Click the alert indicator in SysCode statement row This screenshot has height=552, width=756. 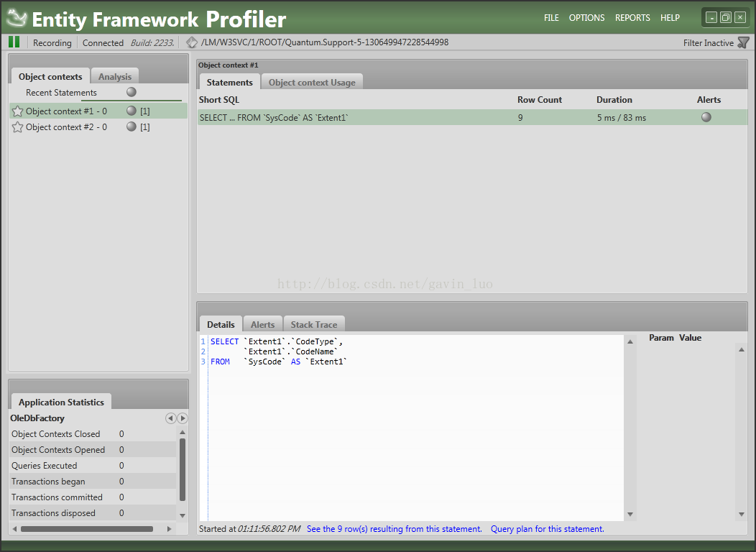[x=706, y=117]
